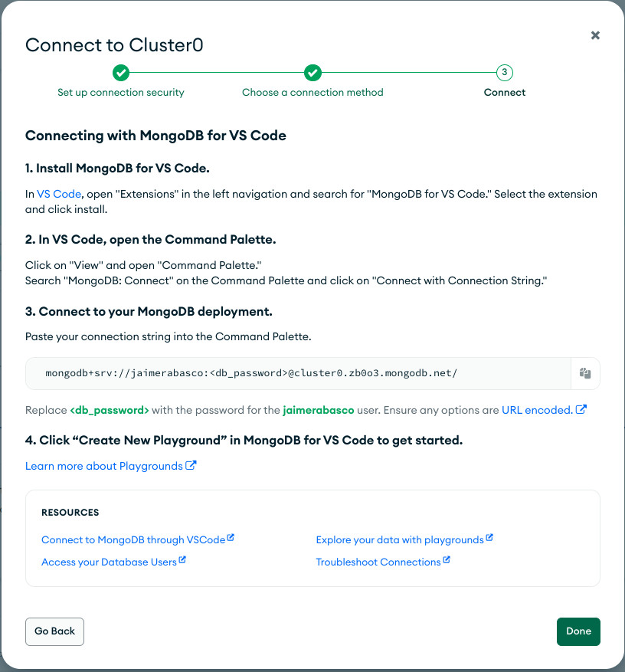Open the URL encoded link
This screenshot has height=672, width=625.
(x=537, y=410)
